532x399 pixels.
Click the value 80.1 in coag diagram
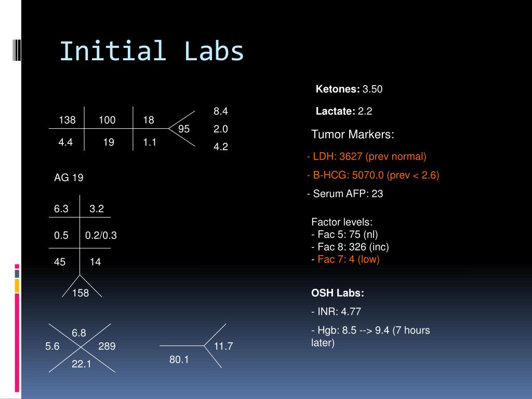tap(179, 360)
